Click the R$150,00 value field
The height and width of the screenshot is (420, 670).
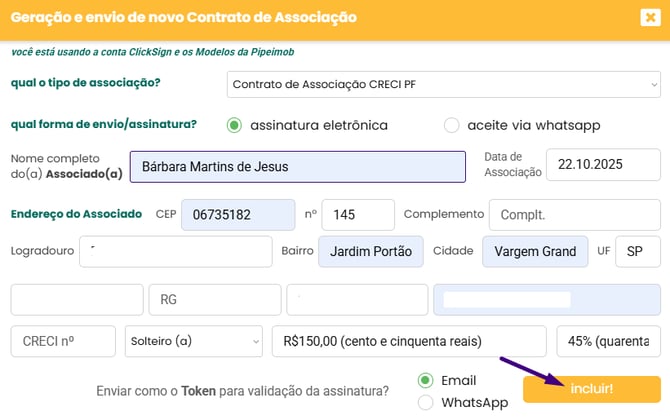408,341
